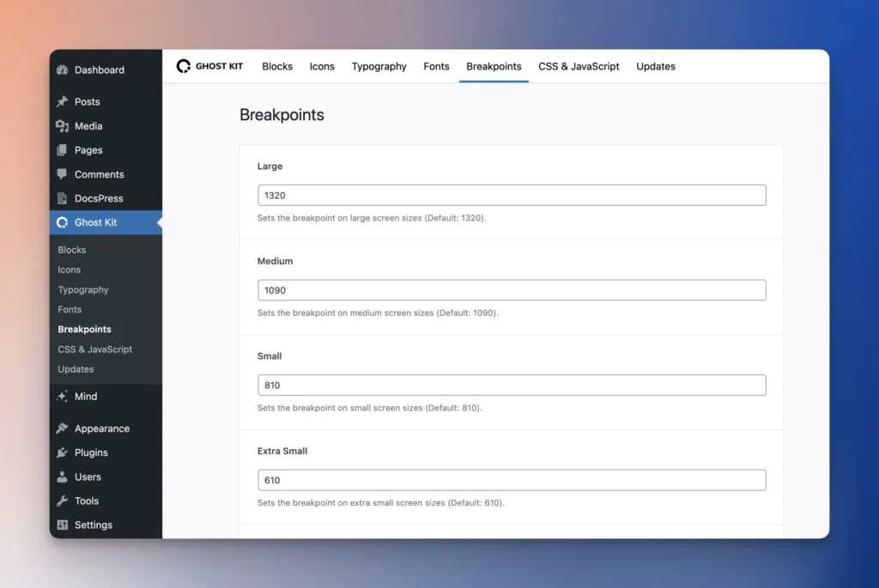
Task: Open the Icons tab in header
Action: click(x=322, y=66)
